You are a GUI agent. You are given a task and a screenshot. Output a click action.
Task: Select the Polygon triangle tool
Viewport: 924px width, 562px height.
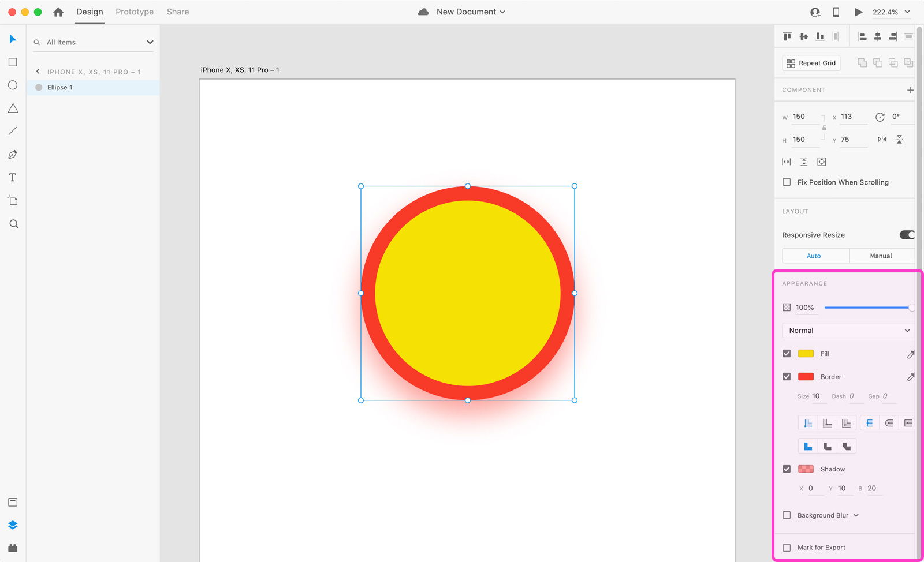(13, 108)
